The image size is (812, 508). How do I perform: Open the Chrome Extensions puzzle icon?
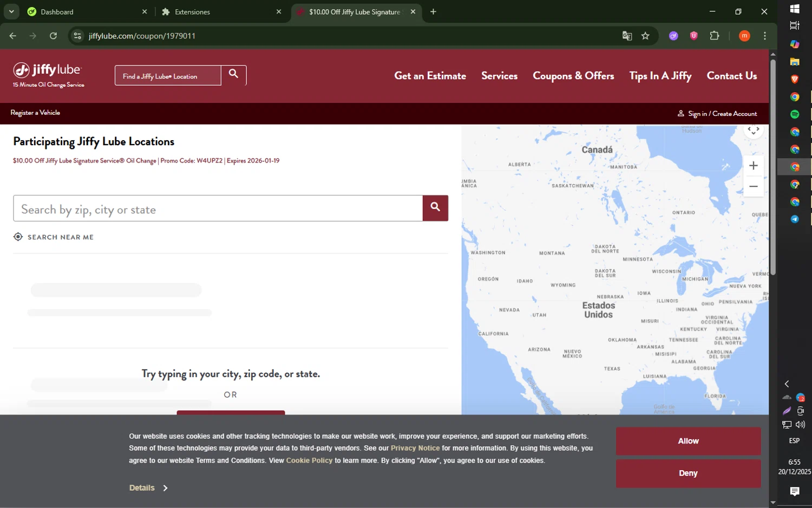[x=715, y=36]
